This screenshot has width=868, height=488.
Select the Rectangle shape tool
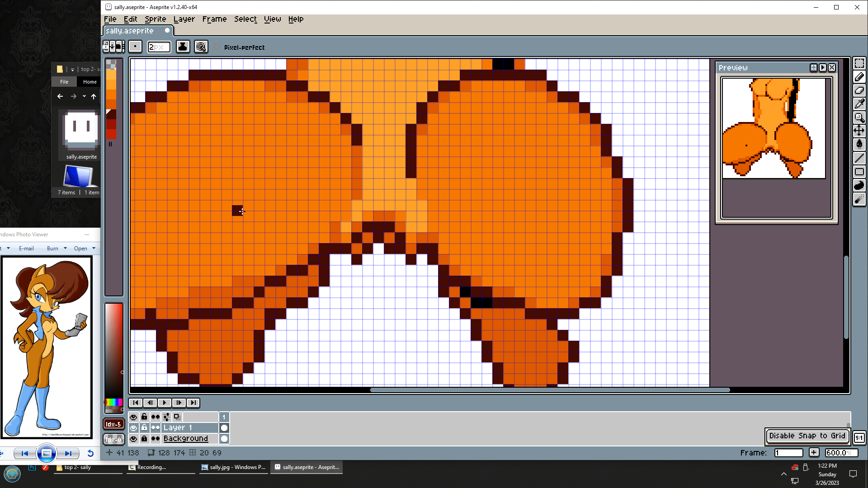pyautogui.click(x=859, y=172)
